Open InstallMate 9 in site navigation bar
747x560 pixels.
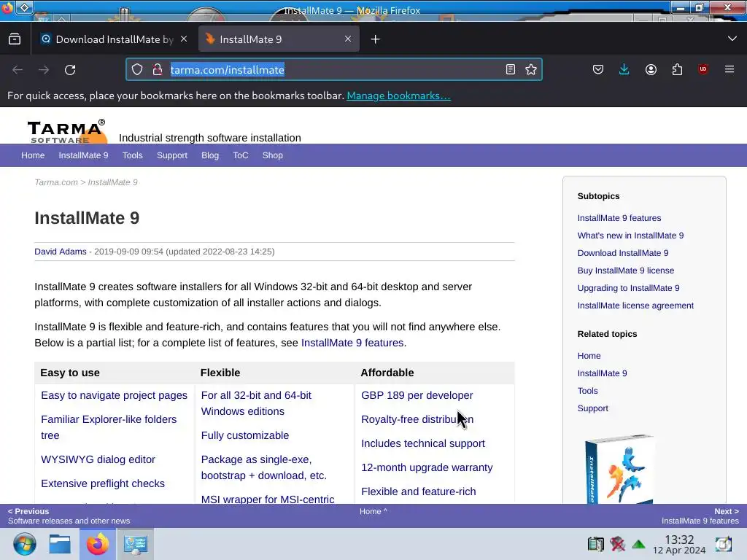(x=83, y=155)
